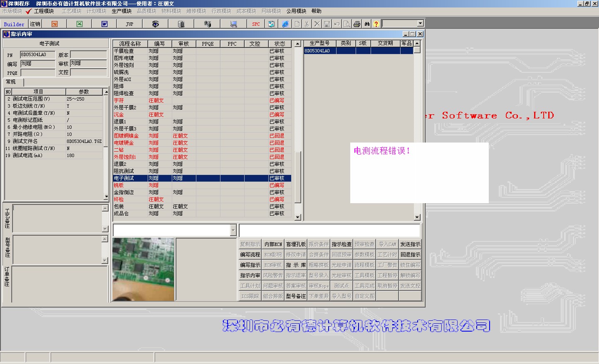Select the 电子测试 row in process list

coord(202,178)
